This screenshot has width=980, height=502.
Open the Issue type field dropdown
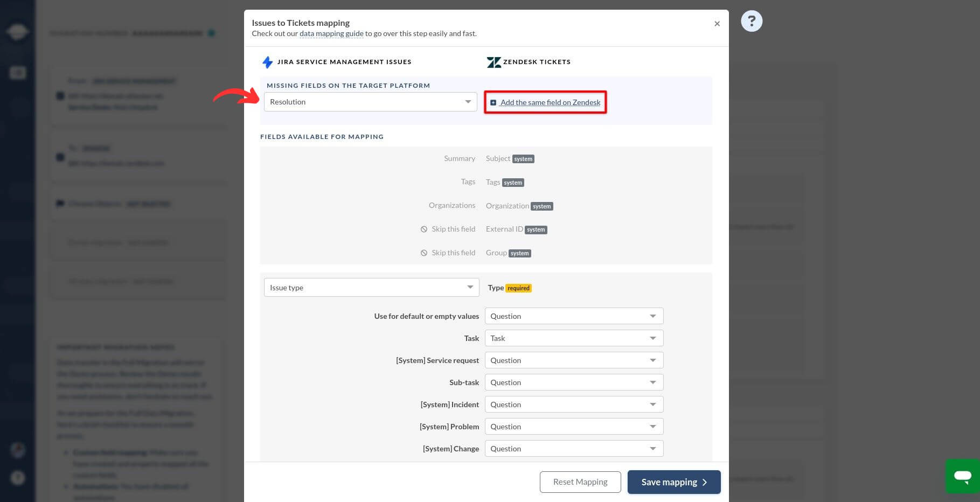371,288
